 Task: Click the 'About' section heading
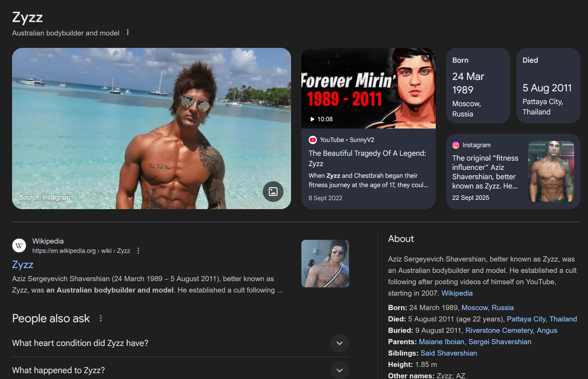click(x=401, y=239)
